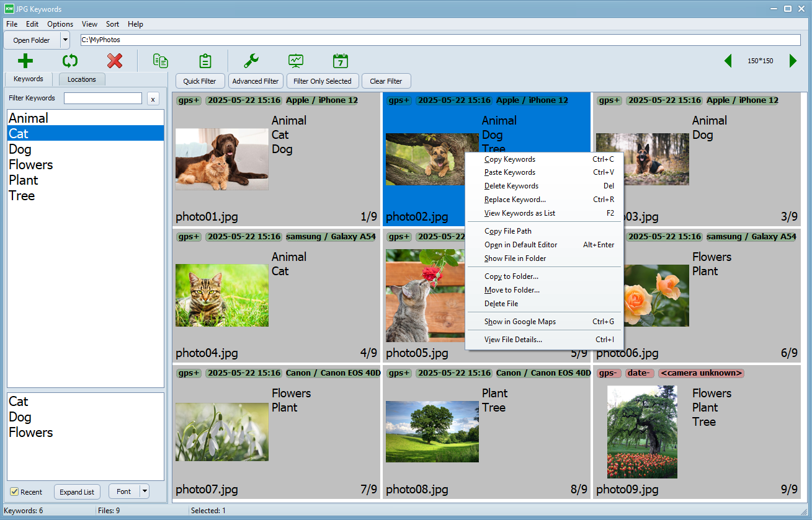Switch to the Locations tab
The height and width of the screenshot is (520, 812).
[82, 79]
